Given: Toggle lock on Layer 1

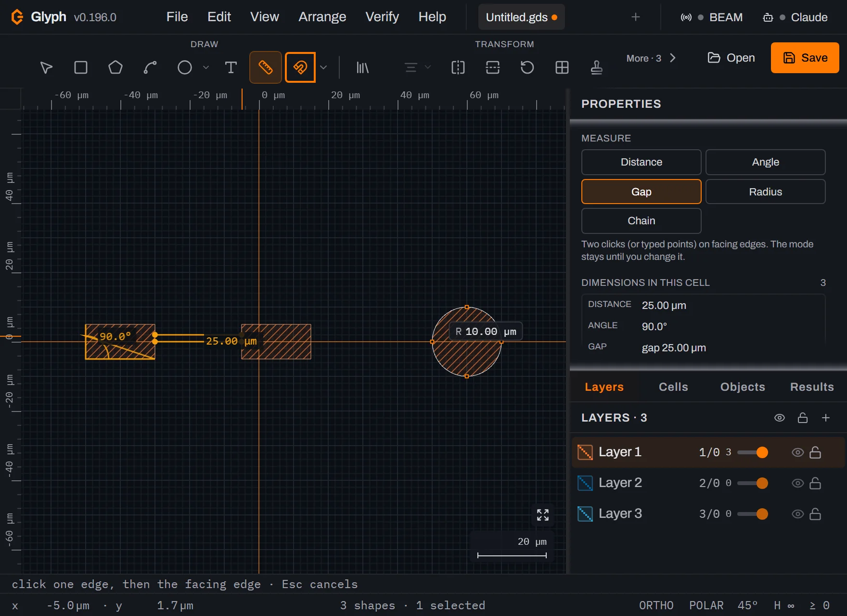Looking at the screenshot, I should [815, 452].
